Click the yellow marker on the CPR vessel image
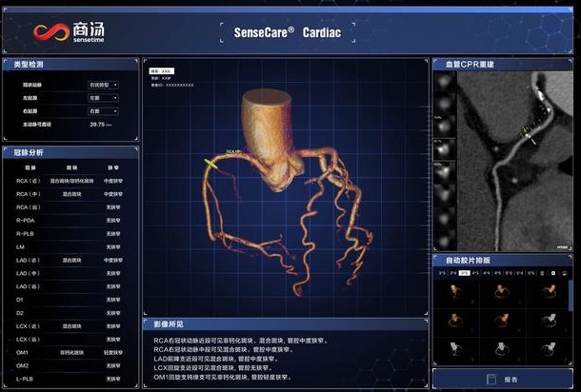 [529, 135]
